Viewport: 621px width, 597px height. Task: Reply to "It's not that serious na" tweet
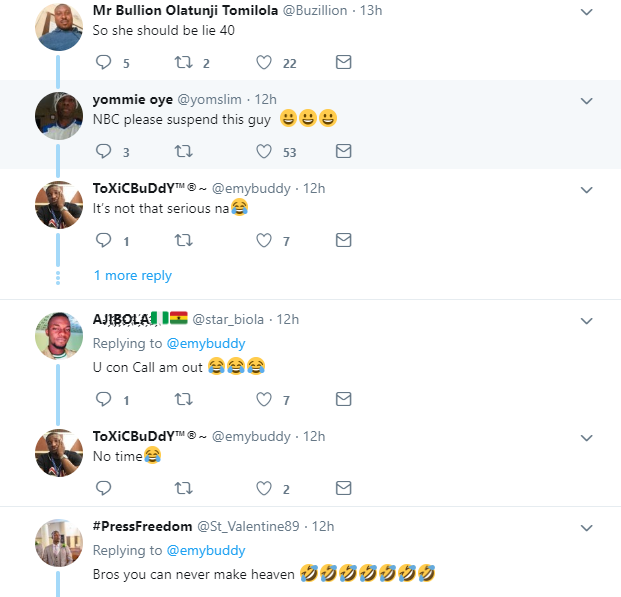104,241
